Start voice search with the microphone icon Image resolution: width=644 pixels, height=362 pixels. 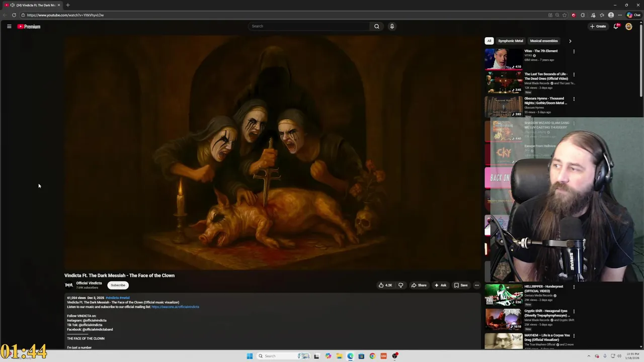(x=392, y=26)
